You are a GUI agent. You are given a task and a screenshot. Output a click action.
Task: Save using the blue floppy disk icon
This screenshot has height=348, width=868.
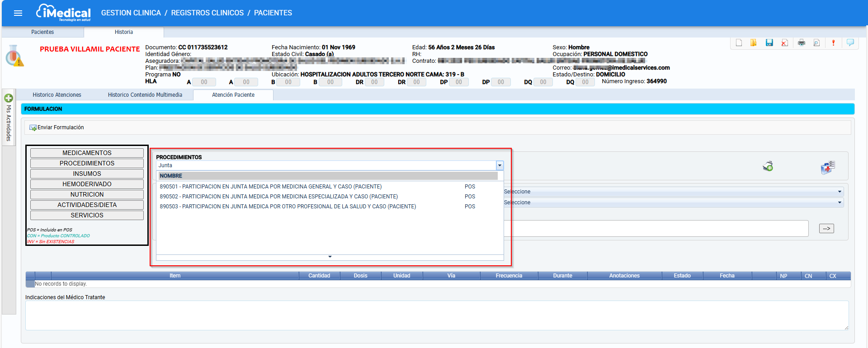click(769, 43)
